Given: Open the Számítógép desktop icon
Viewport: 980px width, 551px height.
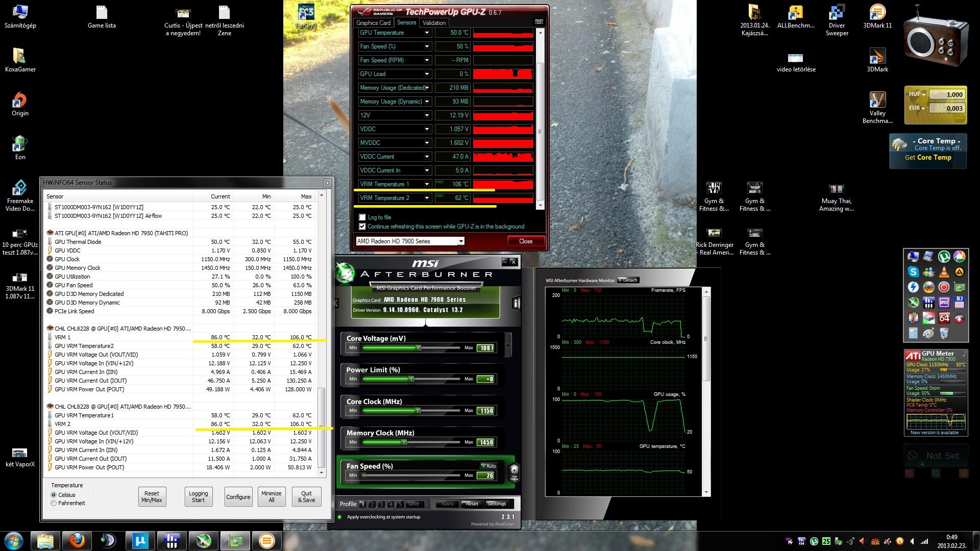Looking at the screenshot, I should click(x=20, y=16).
